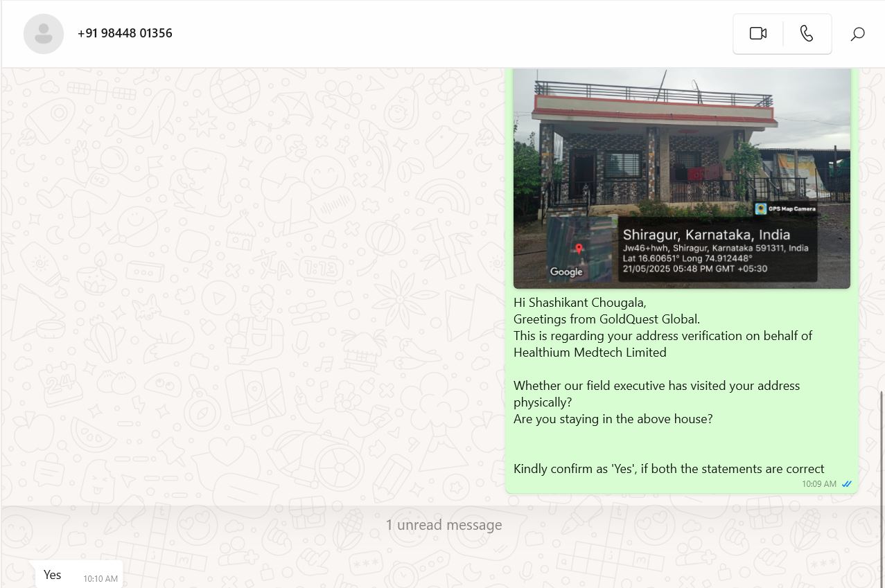Click the 'Hi Shashikant Chougala,' line
Viewport: 885px width, 588px height.
pyautogui.click(x=579, y=303)
